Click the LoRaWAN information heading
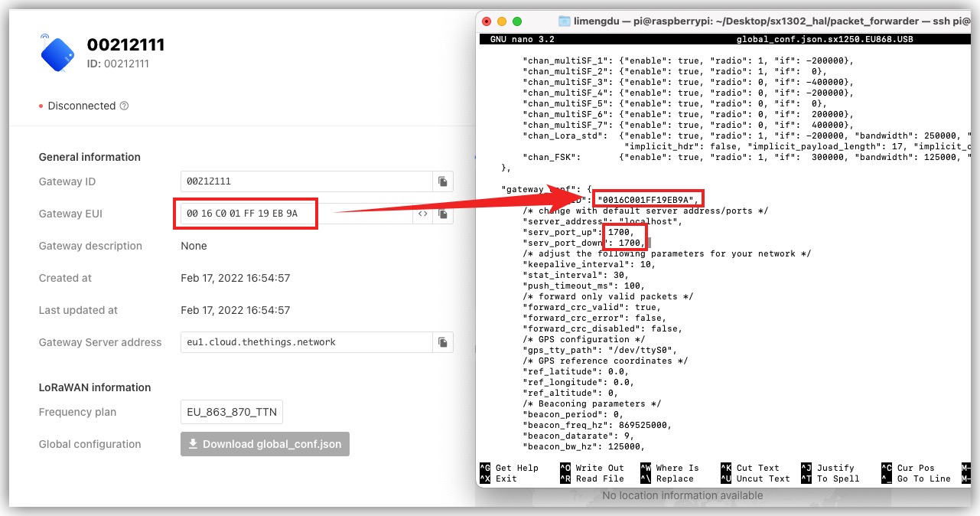 (x=95, y=387)
